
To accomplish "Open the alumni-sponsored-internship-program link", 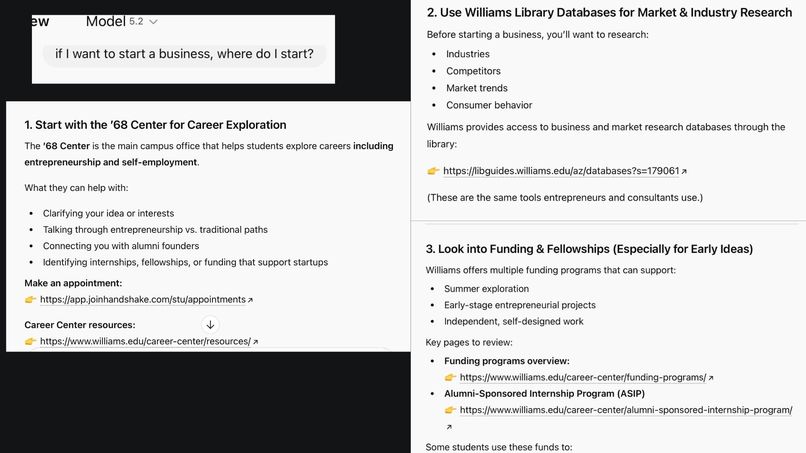I will coord(626,410).
